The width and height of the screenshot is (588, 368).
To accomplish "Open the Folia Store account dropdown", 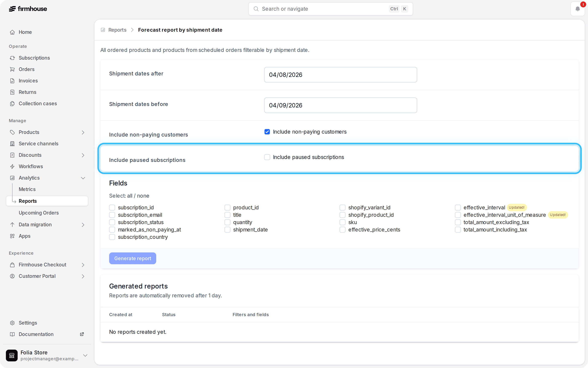I will coord(85,356).
